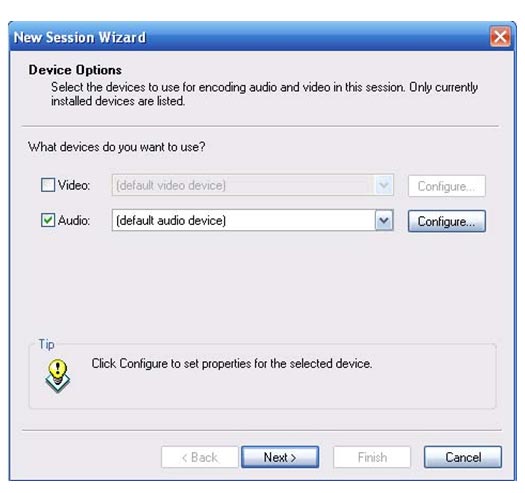
Task: Click the disabled Back button
Action: coord(200,457)
